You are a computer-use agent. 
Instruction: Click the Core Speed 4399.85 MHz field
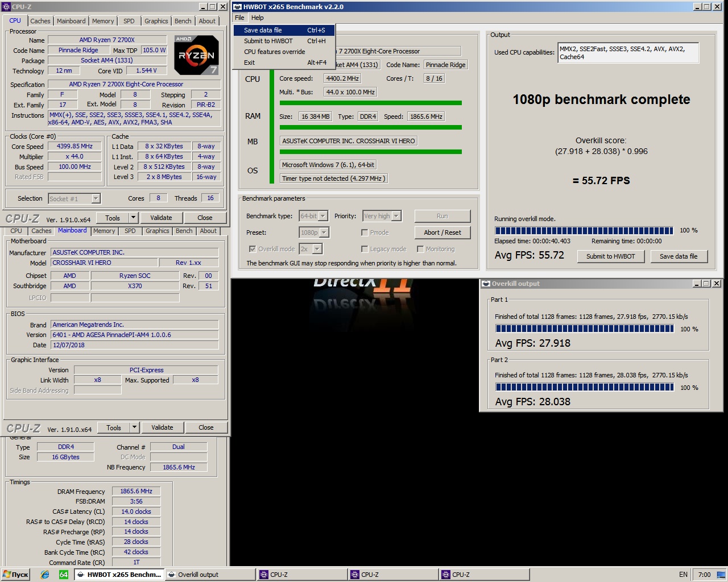coord(75,146)
